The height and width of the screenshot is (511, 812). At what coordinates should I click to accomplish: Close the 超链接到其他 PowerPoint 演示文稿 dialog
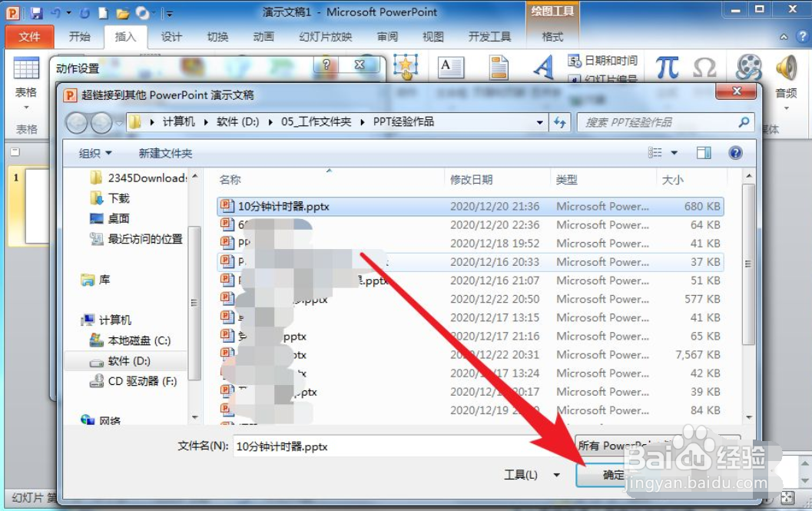(737, 91)
